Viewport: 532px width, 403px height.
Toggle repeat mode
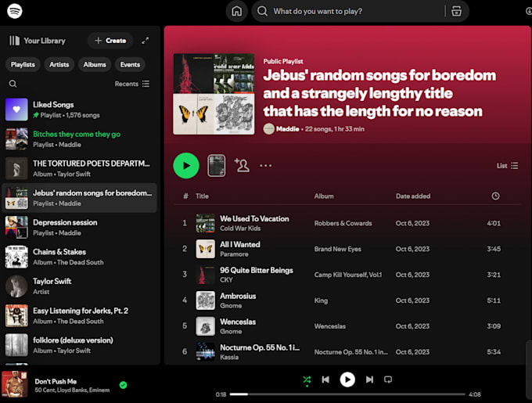tap(388, 380)
